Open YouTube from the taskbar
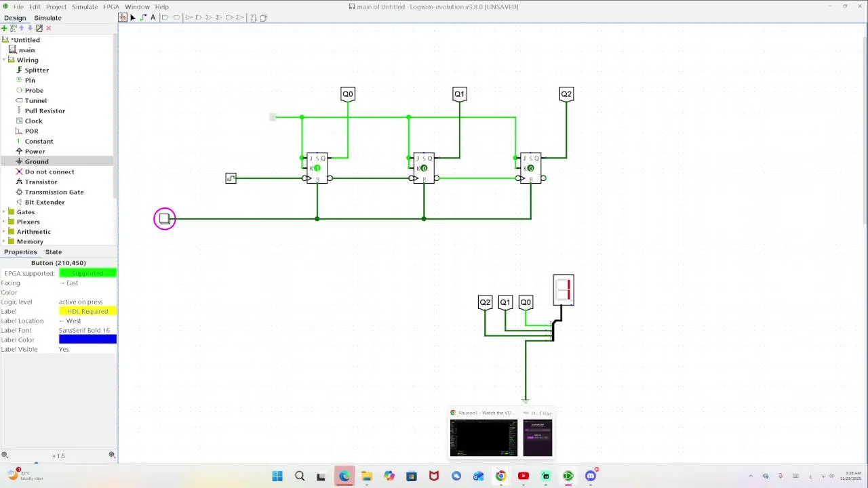Screen dimensions: 868x488 pos(523,476)
